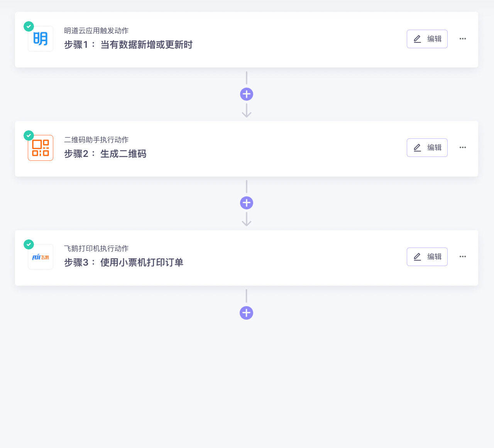The image size is (494, 448).
Task: Click green checkmark badge on step 1
Action: pos(29,26)
